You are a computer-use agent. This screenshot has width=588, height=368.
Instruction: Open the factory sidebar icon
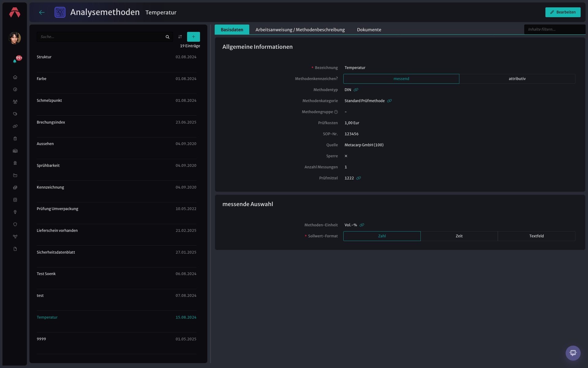15,175
